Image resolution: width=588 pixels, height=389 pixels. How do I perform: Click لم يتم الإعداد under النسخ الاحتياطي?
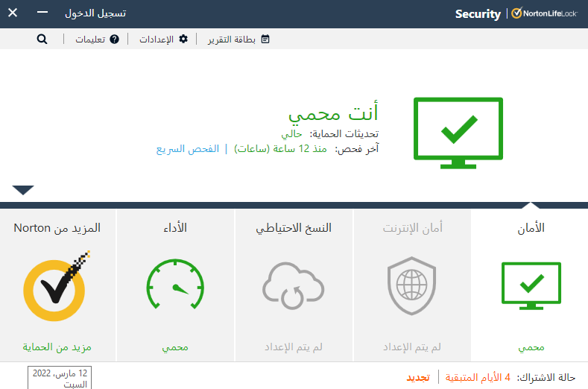[294, 347]
